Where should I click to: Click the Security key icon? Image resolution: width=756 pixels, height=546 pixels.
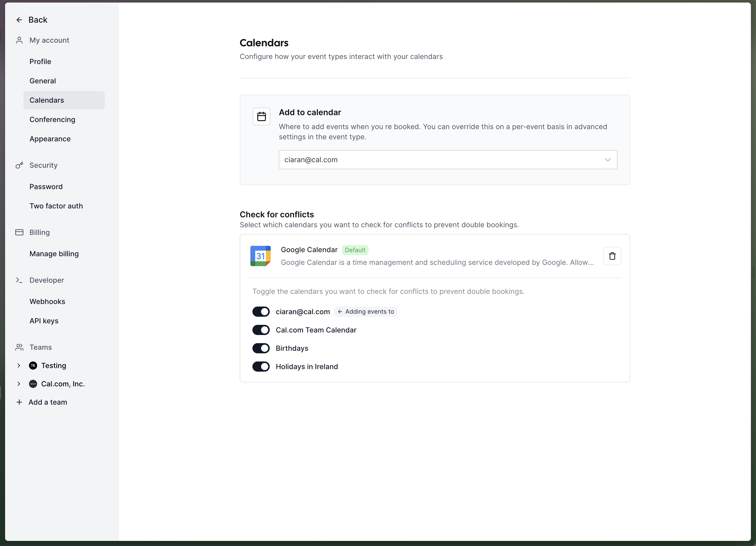point(19,165)
